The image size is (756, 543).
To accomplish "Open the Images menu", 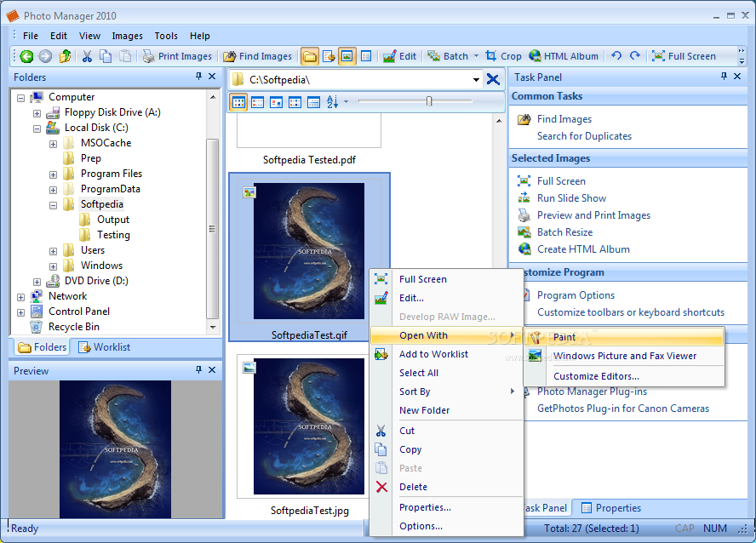I will point(128,36).
